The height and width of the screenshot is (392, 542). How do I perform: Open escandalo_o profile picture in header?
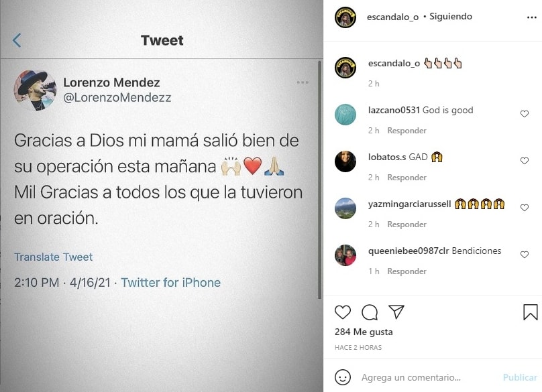(x=345, y=17)
